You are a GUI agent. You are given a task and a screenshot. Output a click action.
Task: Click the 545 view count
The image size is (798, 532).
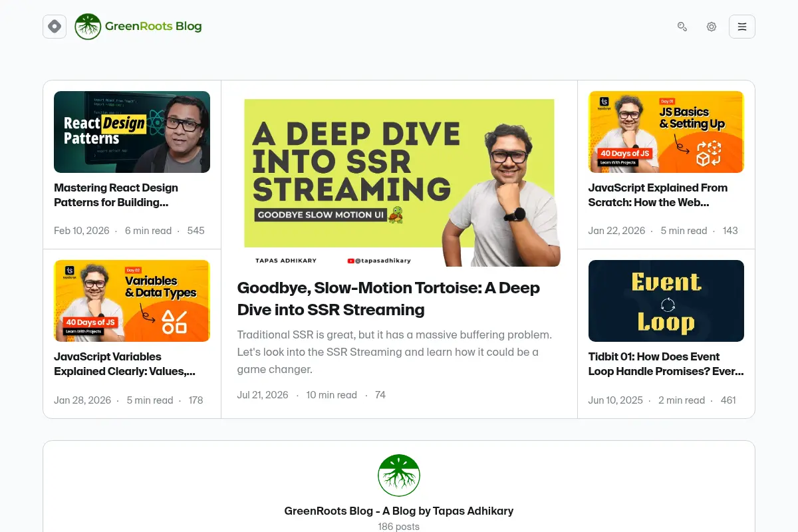[x=196, y=231]
